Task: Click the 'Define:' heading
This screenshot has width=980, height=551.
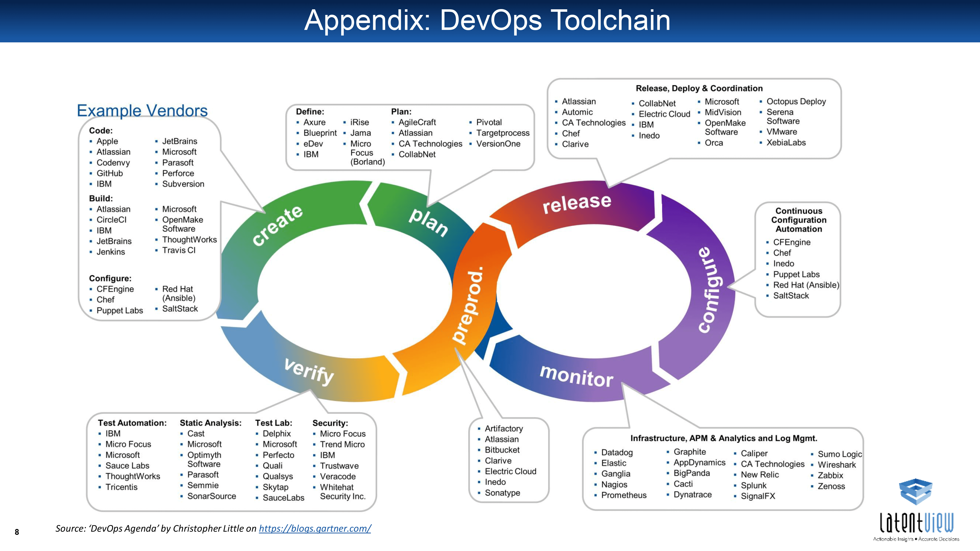Action: pyautogui.click(x=310, y=112)
